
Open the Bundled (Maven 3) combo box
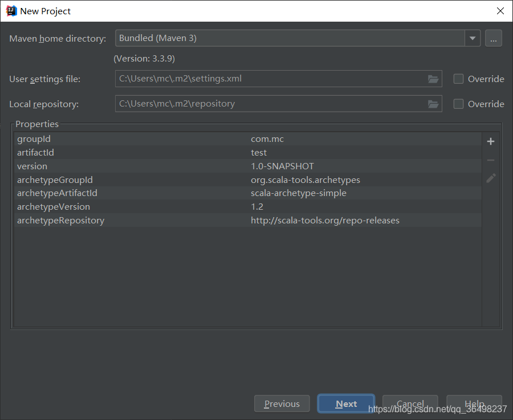point(298,38)
